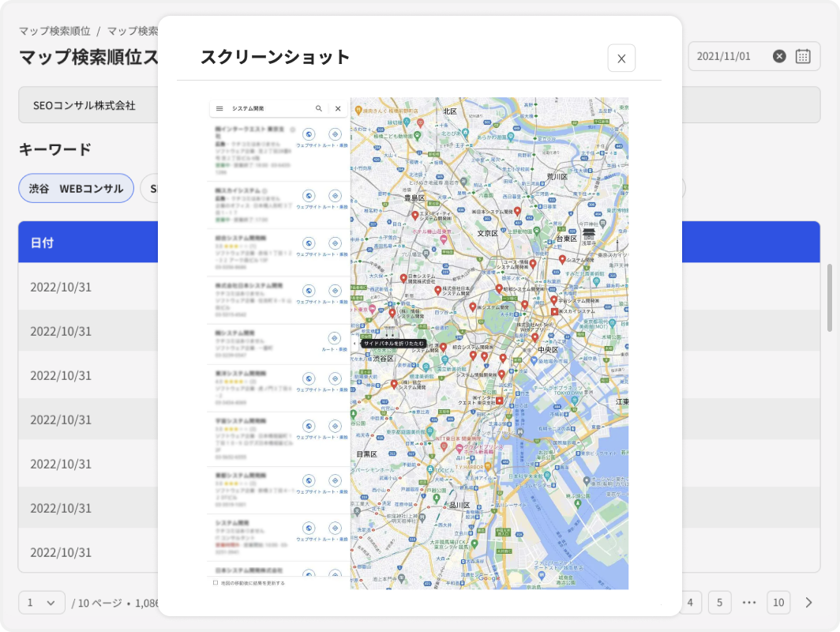Click the X icon in the map search box
The image size is (840, 632).
point(338,108)
